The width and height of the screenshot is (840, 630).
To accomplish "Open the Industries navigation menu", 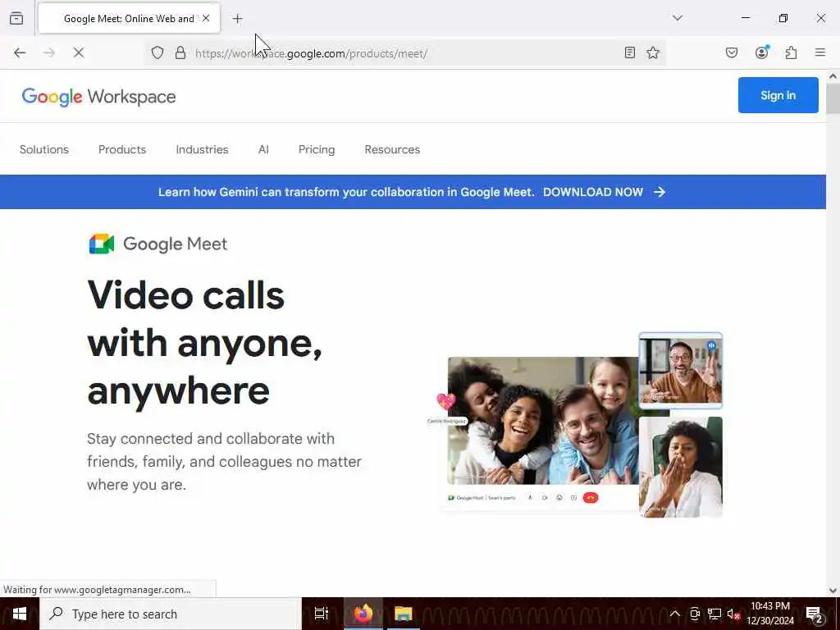I will coord(202,149).
